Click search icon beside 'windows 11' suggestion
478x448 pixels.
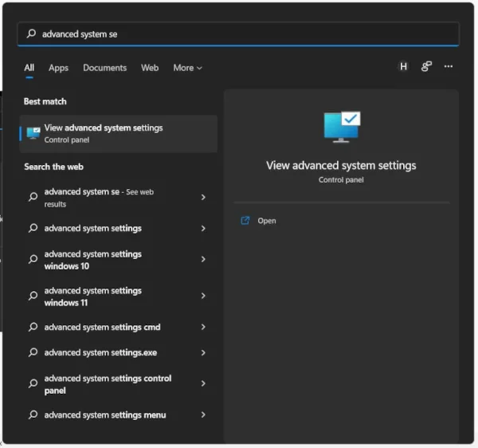[33, 296]
